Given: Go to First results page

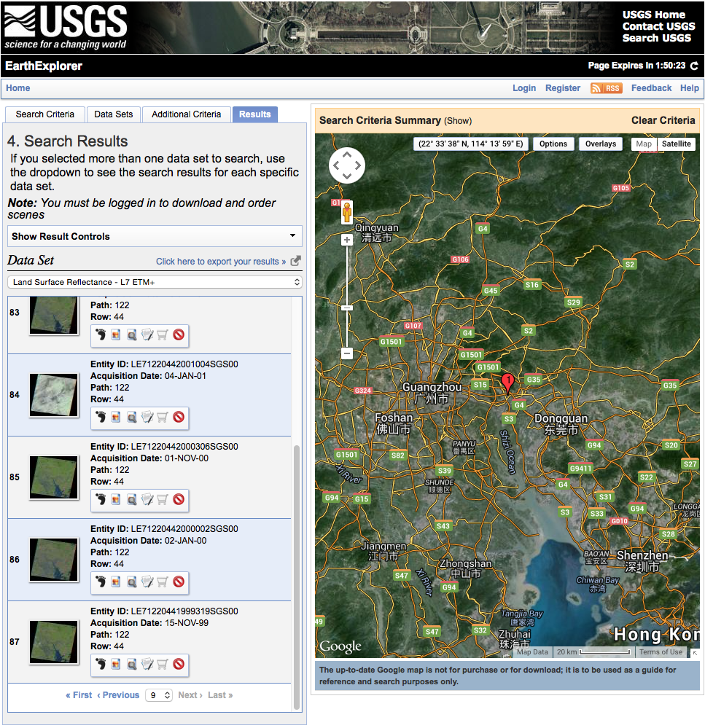Looking at the screenshot, I should pos(79,695).
